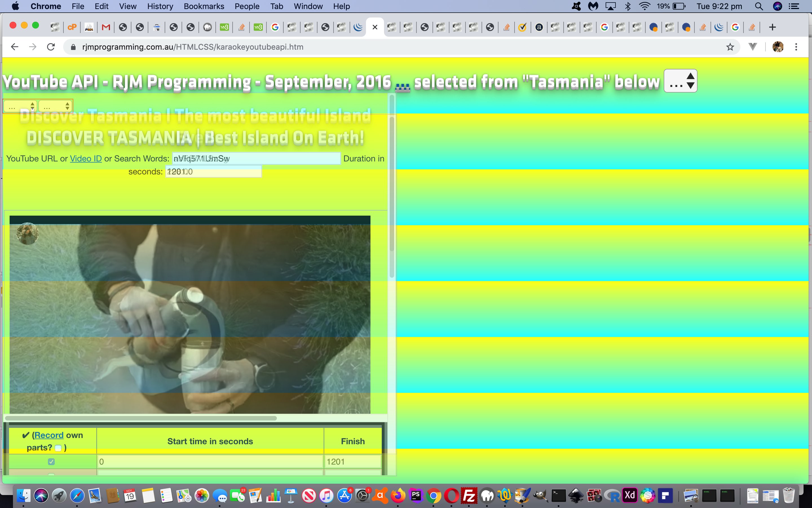Screen dimensions: 812x508
Task: Click the horizontal scrollbar under the video
Action: pyautogui.click(x=141, y=418)
